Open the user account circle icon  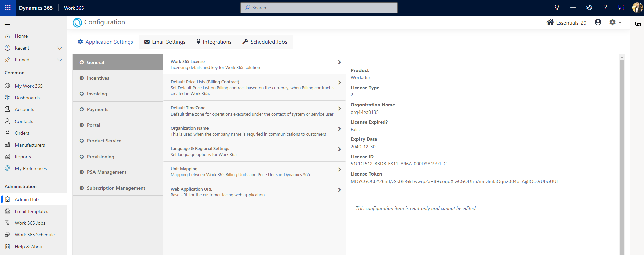pos(598,22)
